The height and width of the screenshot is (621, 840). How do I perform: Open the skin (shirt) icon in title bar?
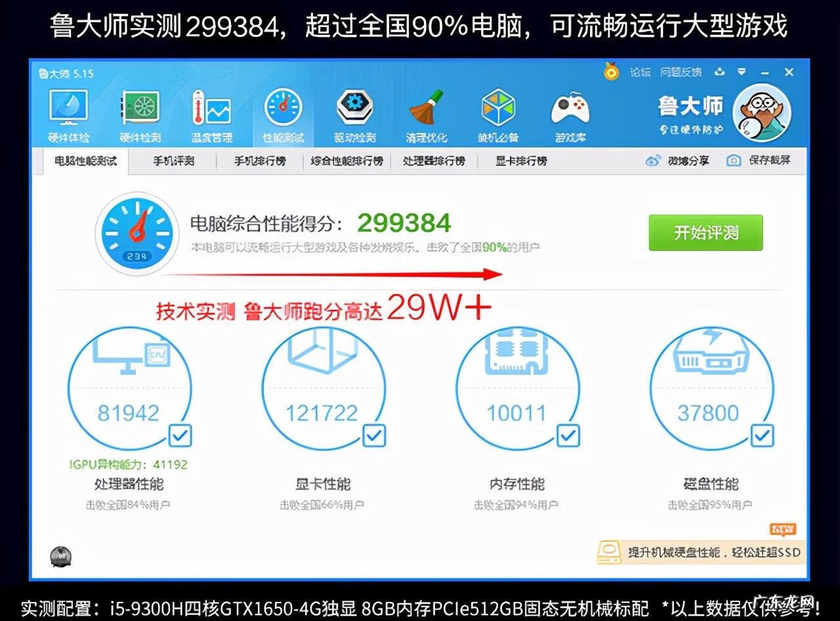pyautogui.click(x=720, y=72)
